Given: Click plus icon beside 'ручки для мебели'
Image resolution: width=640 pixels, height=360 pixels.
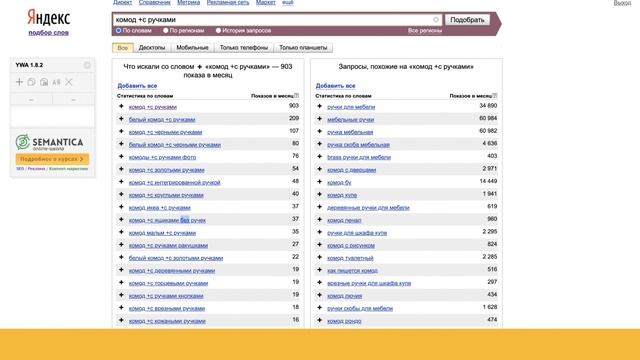Looking at the screenshot, I should click(320, 106).
